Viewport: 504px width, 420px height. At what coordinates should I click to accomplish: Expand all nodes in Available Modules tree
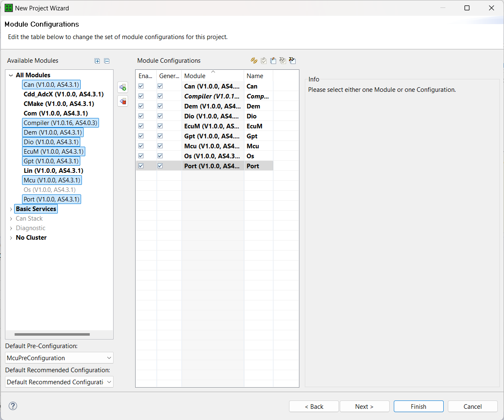tap(97, 61)
